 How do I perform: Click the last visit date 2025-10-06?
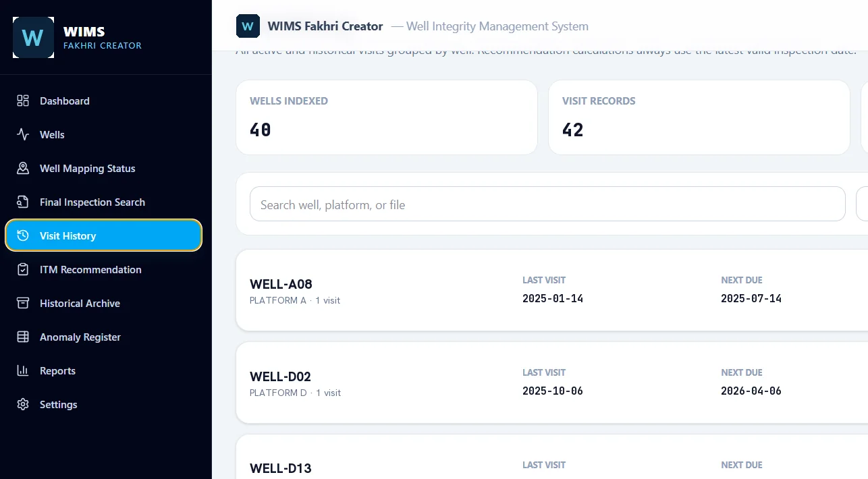point(553,391)
